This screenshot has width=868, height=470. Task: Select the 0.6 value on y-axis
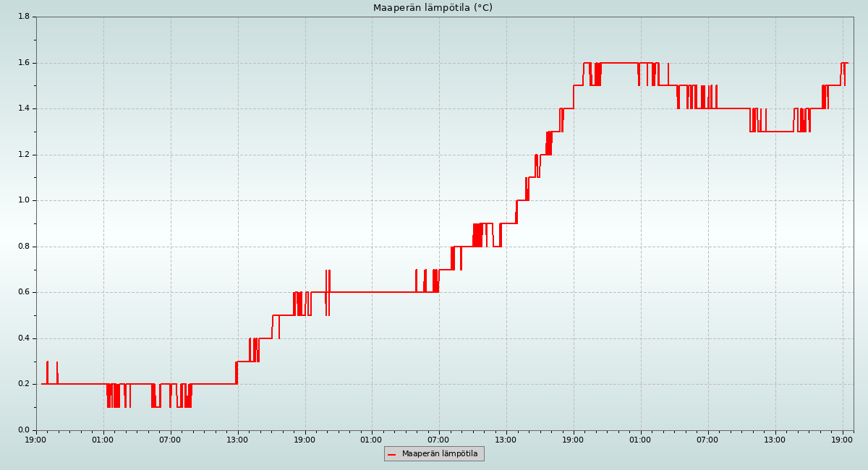click(x=23, y=292)
